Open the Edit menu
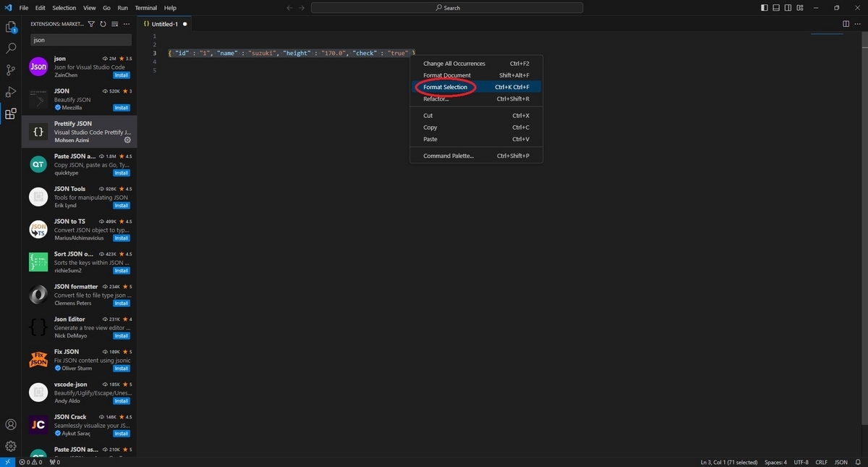Viewport: 868px width, 467px height. coord(41,8)
